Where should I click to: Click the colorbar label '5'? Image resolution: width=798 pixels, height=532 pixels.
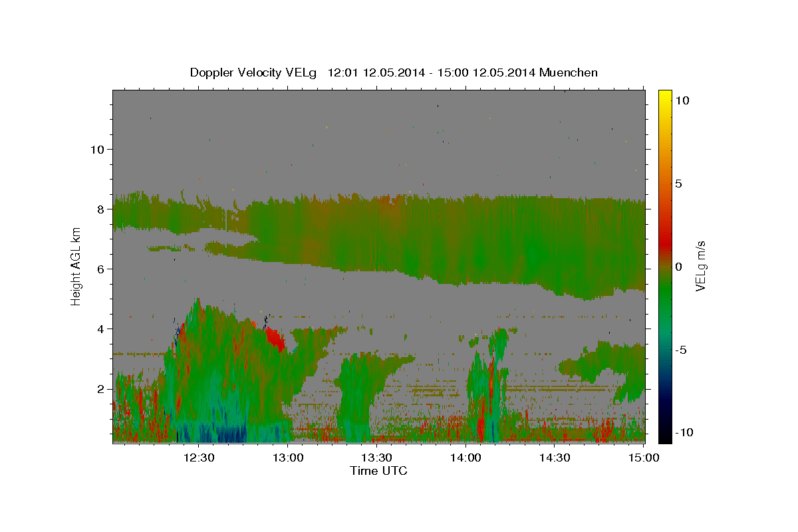pyautogui.click(x=679, y=184)
